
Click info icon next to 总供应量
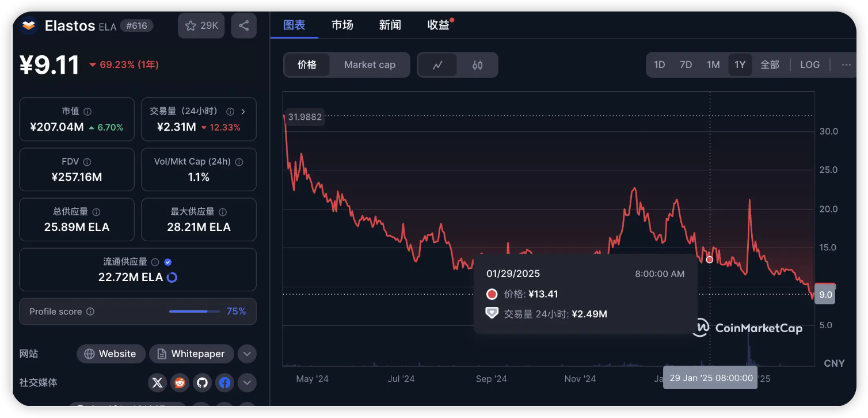96,212
